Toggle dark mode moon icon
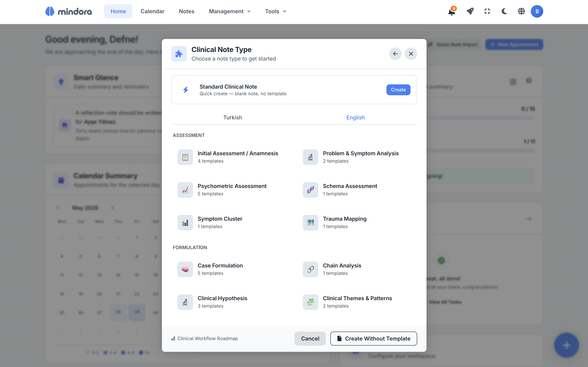The width and height of the screenshot is (588, 367). [x=504, y=11]
